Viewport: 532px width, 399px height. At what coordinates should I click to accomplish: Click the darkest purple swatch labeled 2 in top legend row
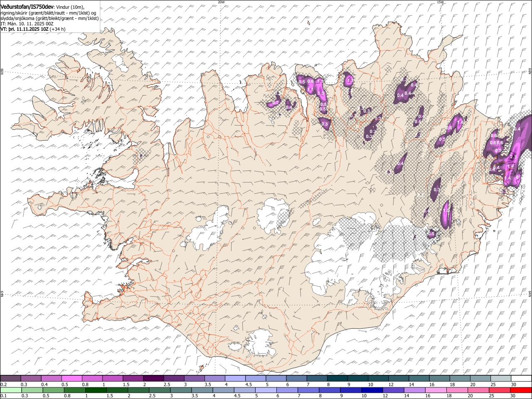click(x=153, y=378)
